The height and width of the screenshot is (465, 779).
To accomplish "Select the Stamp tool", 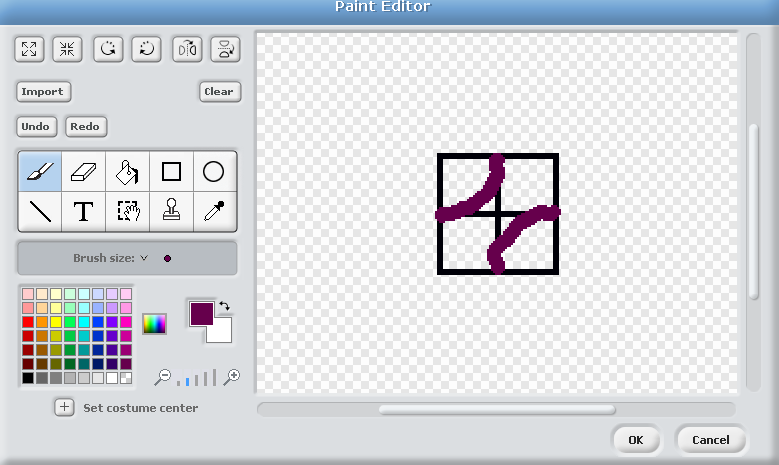I will click(171, 211).
